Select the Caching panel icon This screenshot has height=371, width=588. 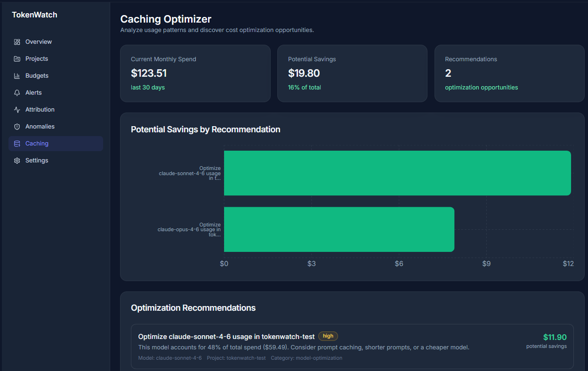coord(18,143)
